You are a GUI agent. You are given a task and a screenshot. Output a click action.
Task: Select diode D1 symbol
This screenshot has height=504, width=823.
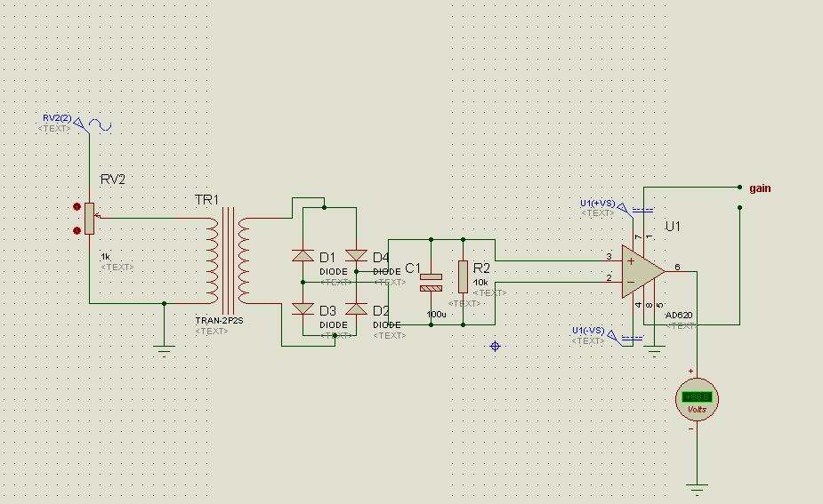(303, 255)
